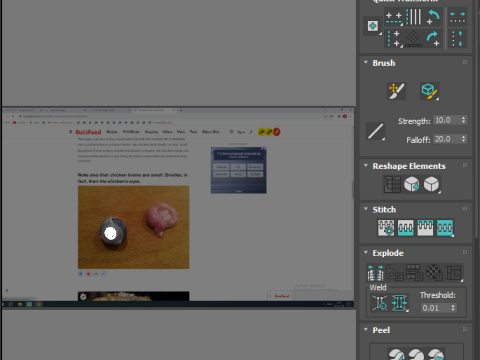
Task: Click the Space Horizontally icon
Action: click(x=457, y=17)
